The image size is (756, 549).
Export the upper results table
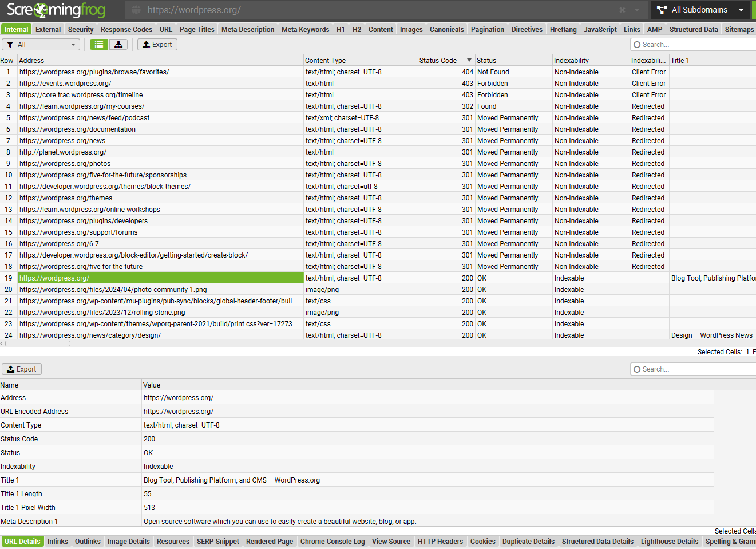pyautogui.click(x=157, y=45)
